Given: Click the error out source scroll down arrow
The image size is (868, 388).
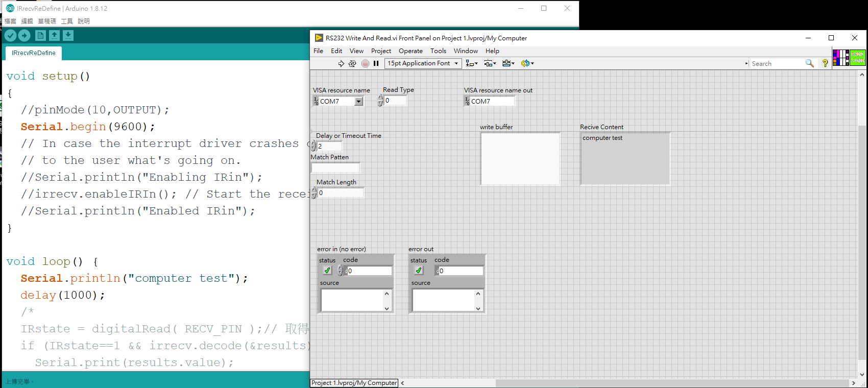Looking at the screenshot, I should pyautogui.click(x=478, y=308).
